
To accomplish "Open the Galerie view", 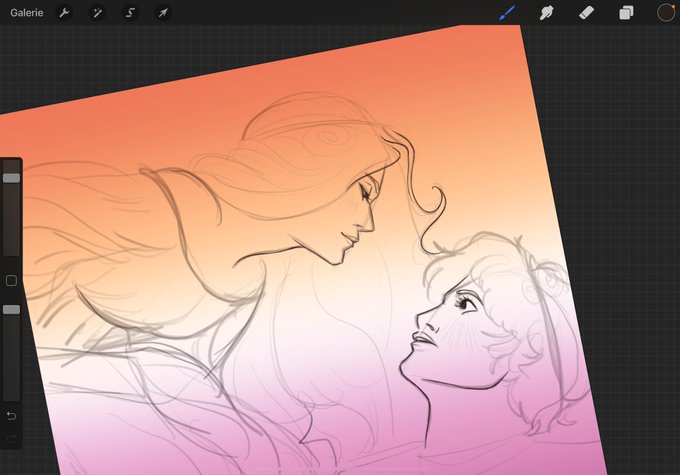I will 26,13.
